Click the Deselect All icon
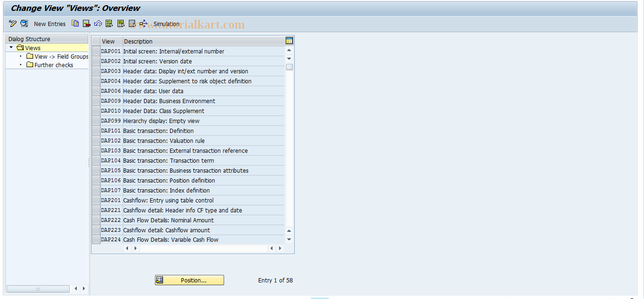 pyautogui.click(x=132, y=24)
